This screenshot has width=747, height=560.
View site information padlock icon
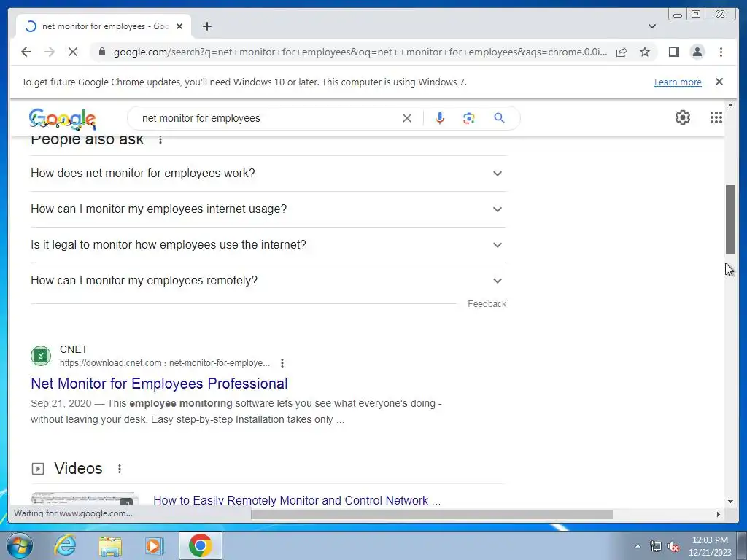[101, 52]
